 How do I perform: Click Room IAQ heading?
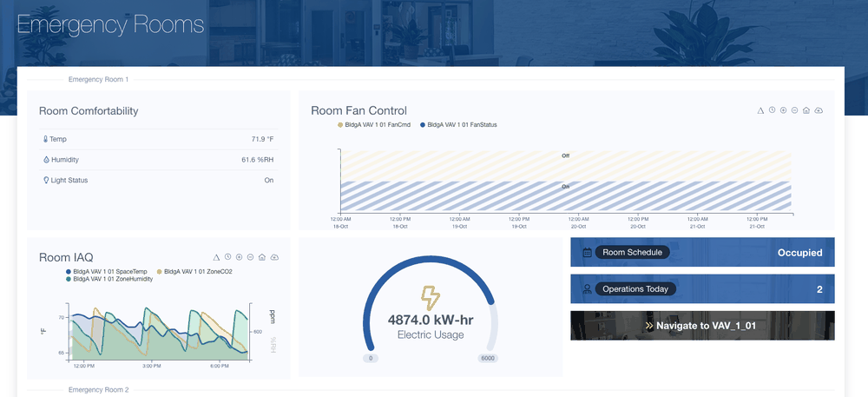click(66, 257)
